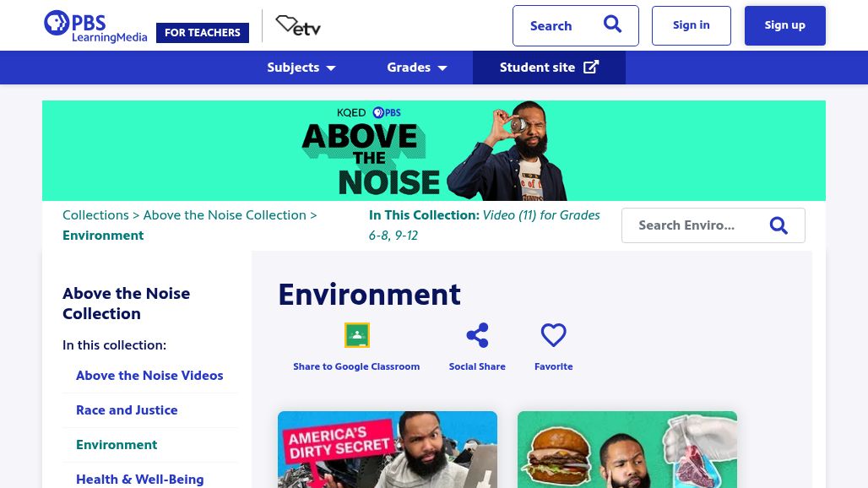Image resolution: width=868 pixels, height=488 pixels.
Task: Open the Student site tab
Action: click(549, 68)
